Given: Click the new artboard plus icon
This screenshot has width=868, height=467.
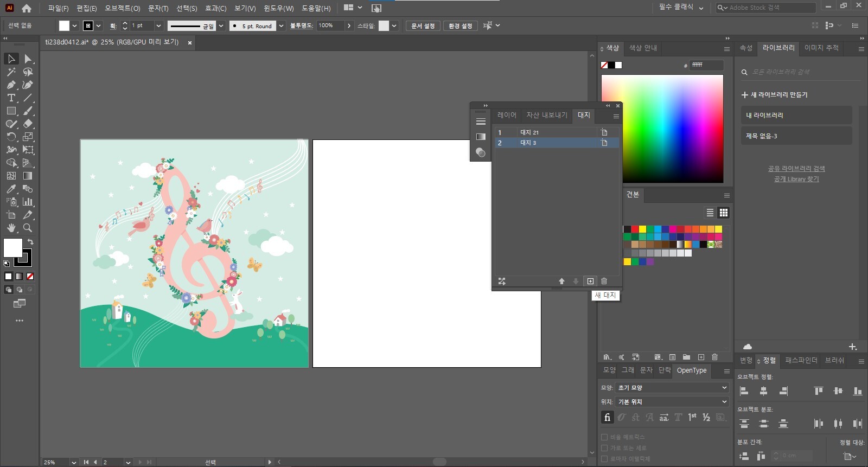Looking at the screenshot, I should (590, 281).
